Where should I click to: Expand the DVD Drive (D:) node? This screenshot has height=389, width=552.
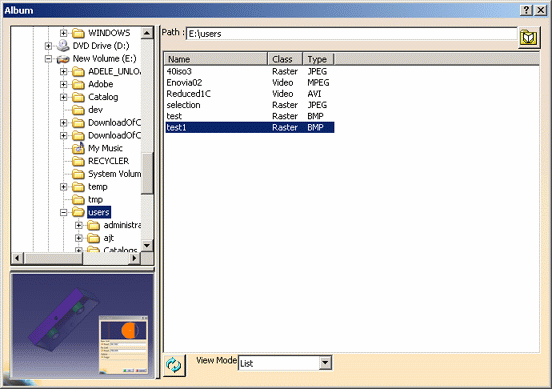click(x=48, y=46)
